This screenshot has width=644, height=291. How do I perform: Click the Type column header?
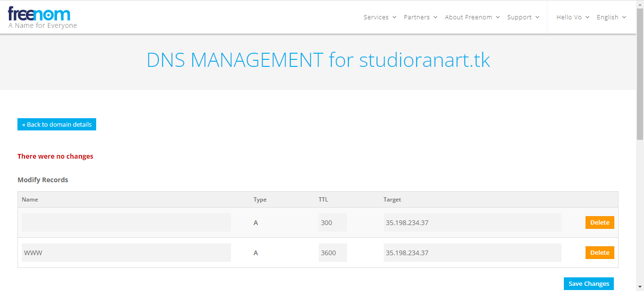(x=260, y=200)
